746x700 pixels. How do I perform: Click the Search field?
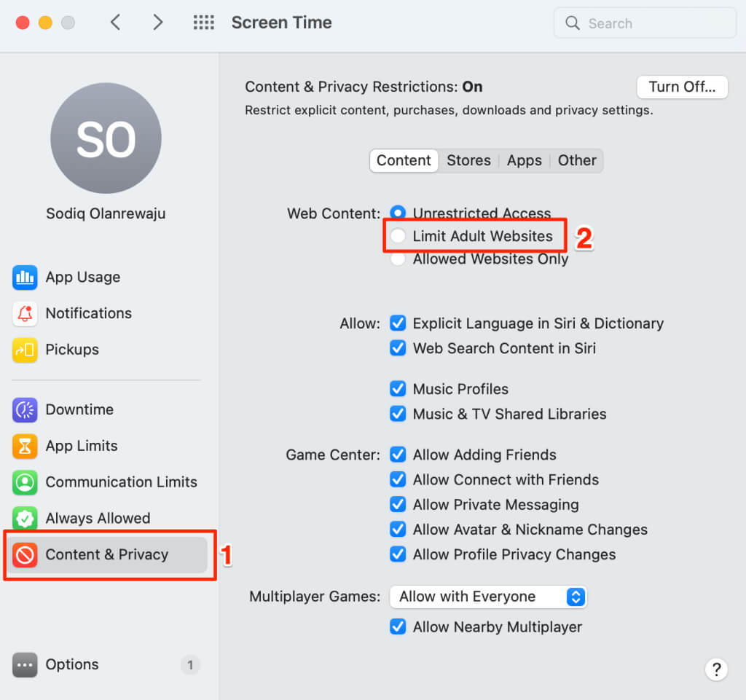pyautogui.click(x=645, y=23)
